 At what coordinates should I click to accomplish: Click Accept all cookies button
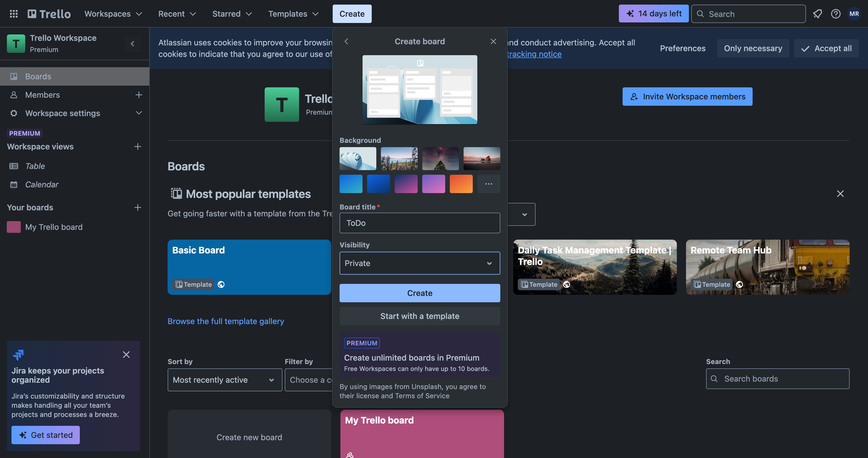click(826, 48)
